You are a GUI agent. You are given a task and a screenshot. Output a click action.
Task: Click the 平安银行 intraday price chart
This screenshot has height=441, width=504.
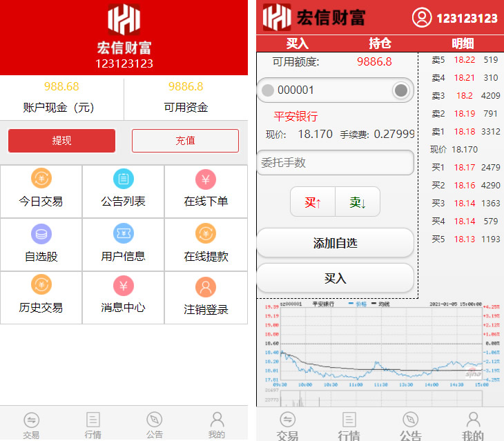[373, 342]
